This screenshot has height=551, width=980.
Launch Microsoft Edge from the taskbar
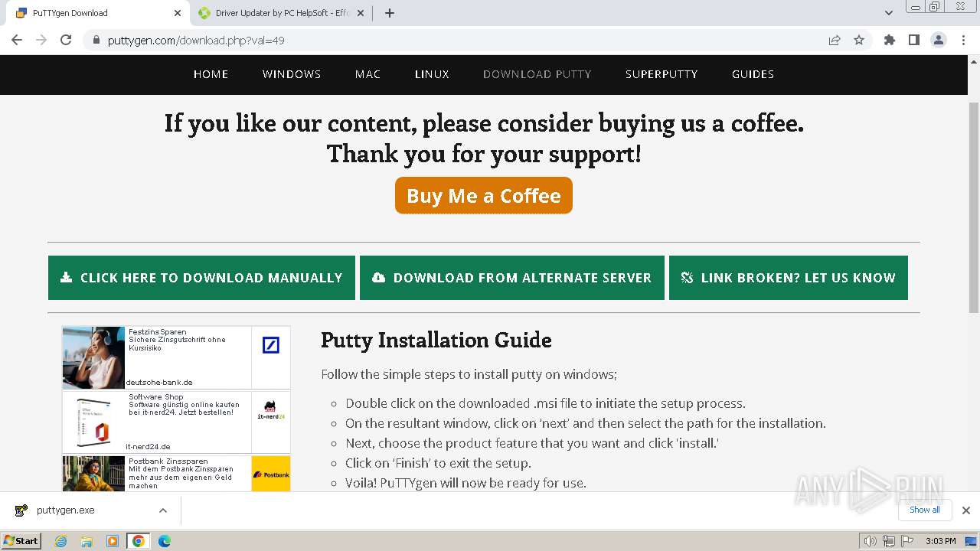tap(165, 541)
